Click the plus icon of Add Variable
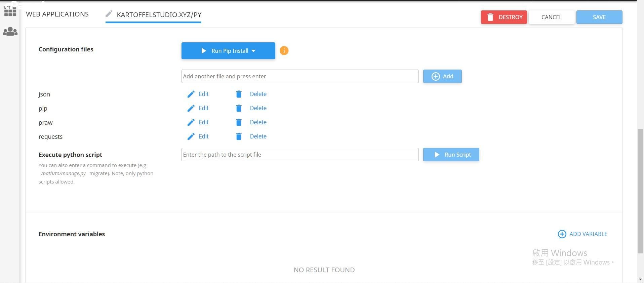Viewport: 644px width, 283px height. (562, 234)
